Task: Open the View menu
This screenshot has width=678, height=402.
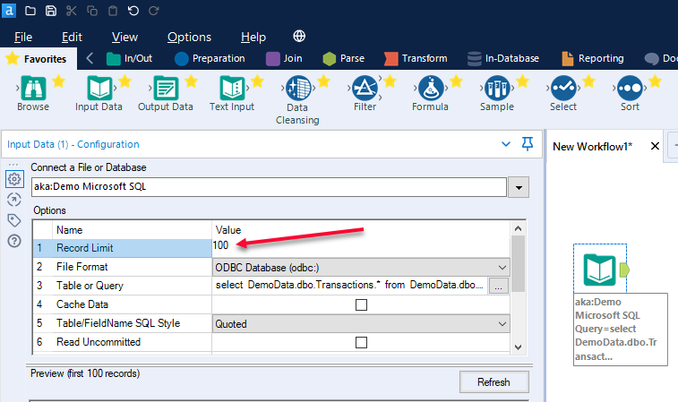Action: [125, 37]
